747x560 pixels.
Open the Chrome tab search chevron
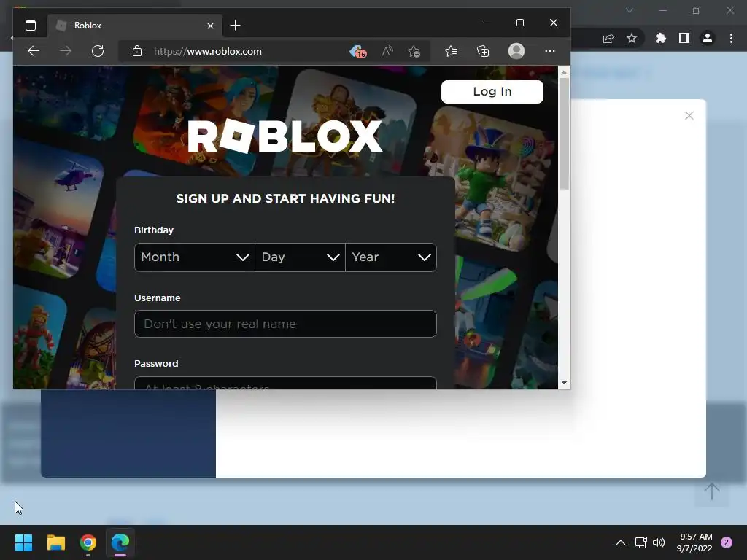pyautogui.click(x=630, y=10)
